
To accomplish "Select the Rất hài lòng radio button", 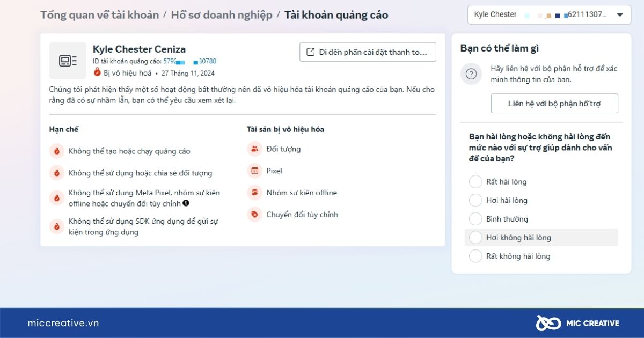I will pyautogui.click(x=475, y=182).
